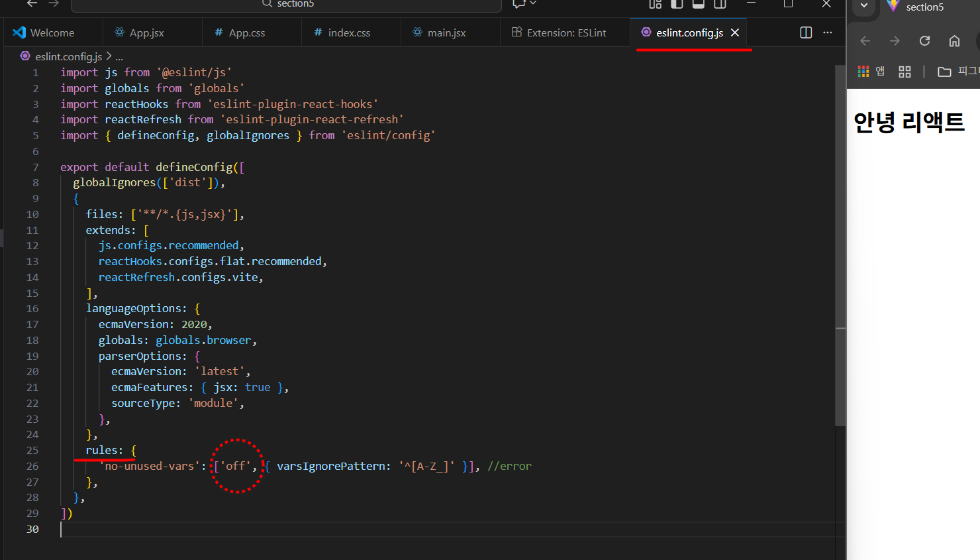This screenshot has height=560, width=980.
Task: Click the editor vertical scrollbar
Action: point(840,265)
